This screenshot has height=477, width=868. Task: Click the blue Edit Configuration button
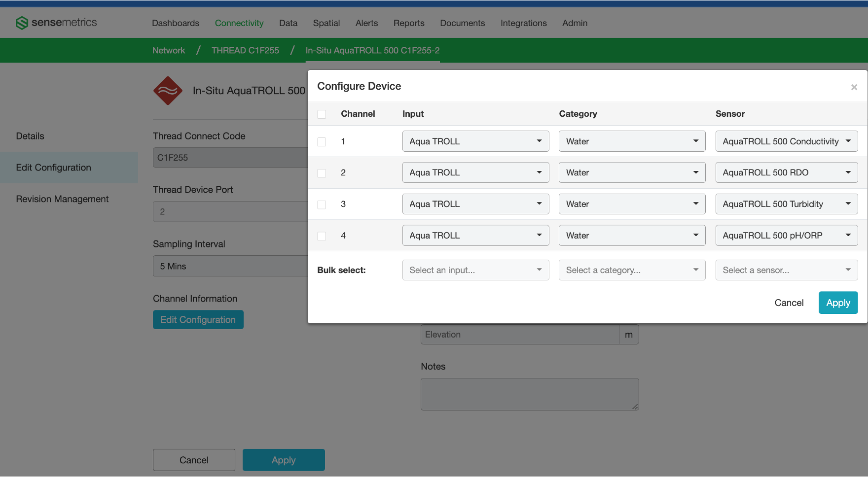coord(198,319)
